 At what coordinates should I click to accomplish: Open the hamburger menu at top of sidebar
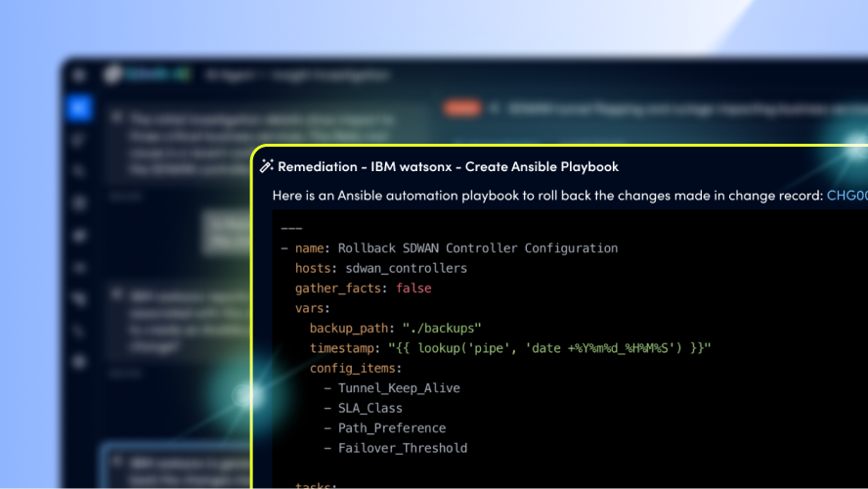pyautogui.click(x=80, y=75)
